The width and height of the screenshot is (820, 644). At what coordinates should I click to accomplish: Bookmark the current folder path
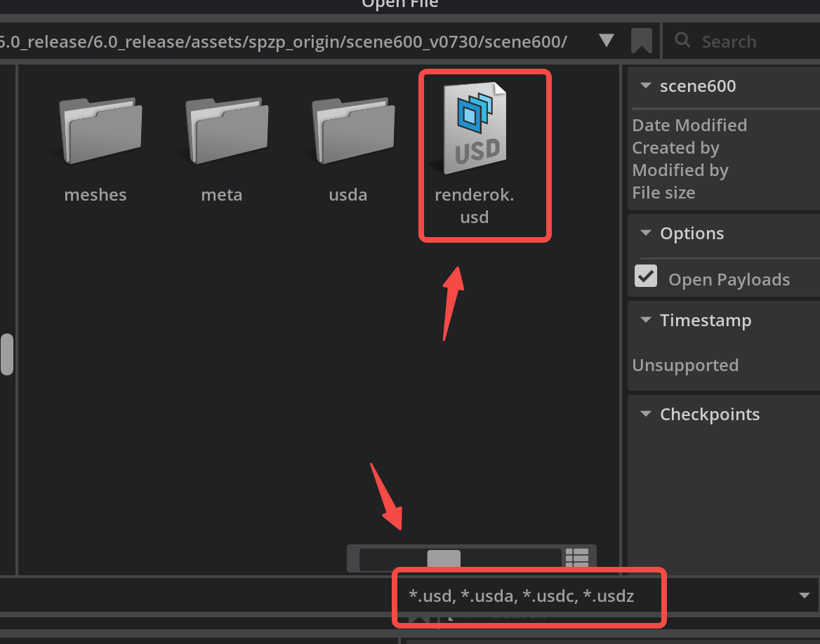tap(641, 41)
